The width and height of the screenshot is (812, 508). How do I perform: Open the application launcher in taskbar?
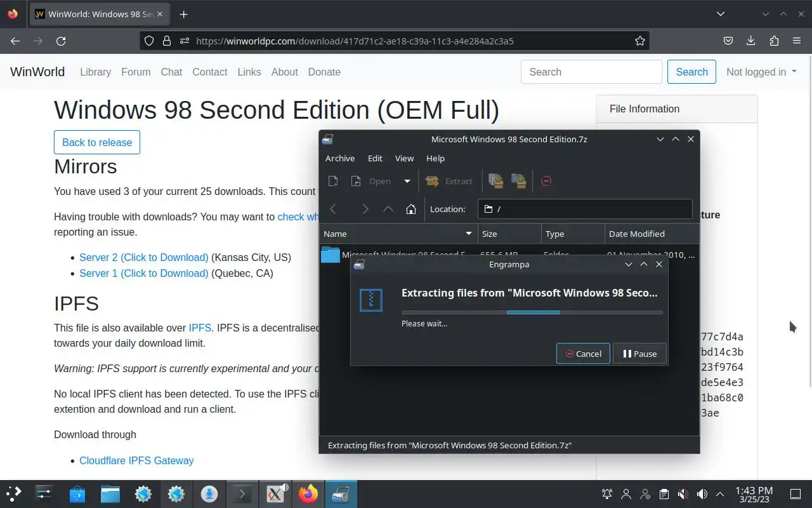pos(14,493)
